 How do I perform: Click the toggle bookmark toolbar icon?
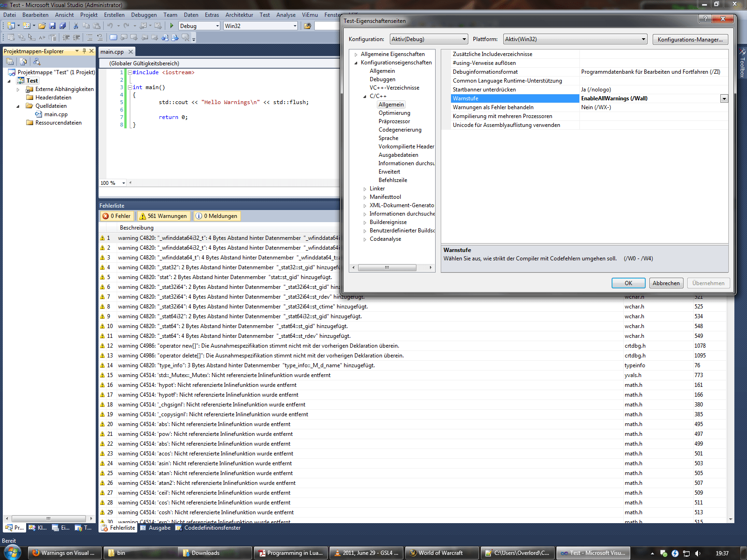[113, 37]
